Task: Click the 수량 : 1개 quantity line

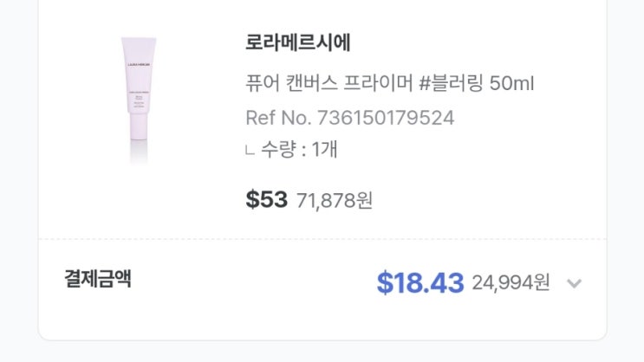Action: tap(297, 149)
